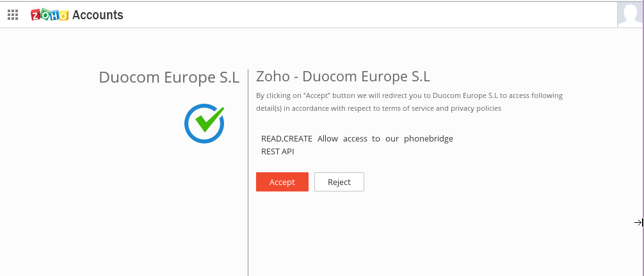Click "By clicking on" at description start
The image size is (644, 276).
click(x=277, y=95)
